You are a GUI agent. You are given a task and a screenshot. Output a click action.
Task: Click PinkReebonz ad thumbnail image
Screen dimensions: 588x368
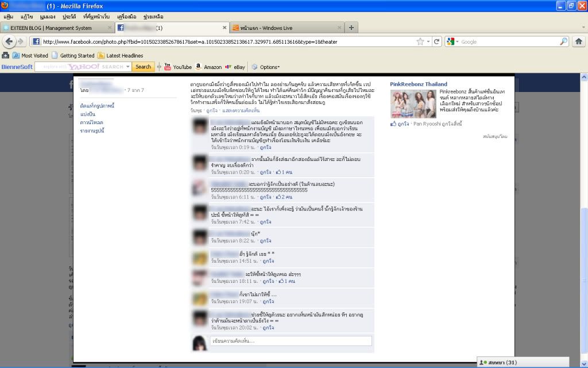[413, 103]
